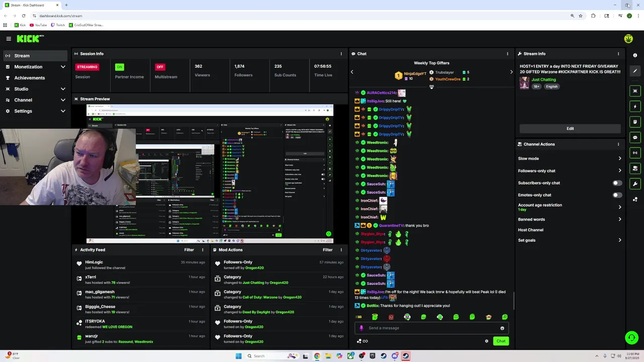Viewport: 644px width, 362px height.
Task: Click the lightning bolt icon in right sidebar
Action: (x=635, y=107)
